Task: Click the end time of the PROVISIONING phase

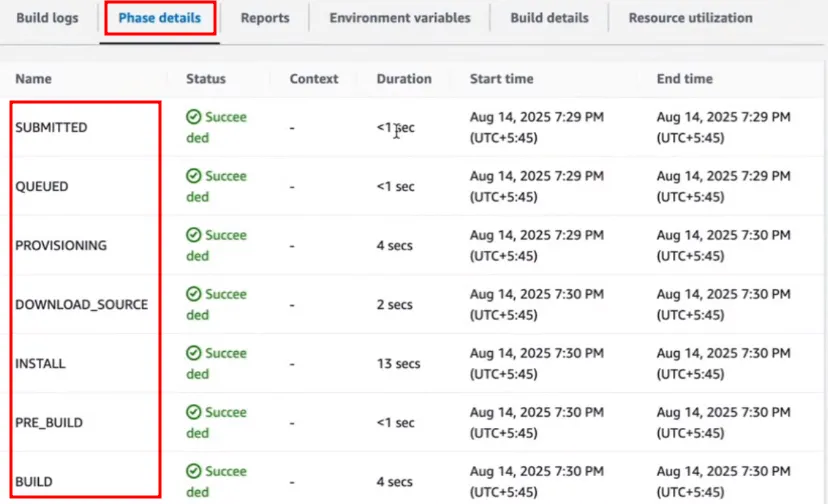Action: pos(723,246)
